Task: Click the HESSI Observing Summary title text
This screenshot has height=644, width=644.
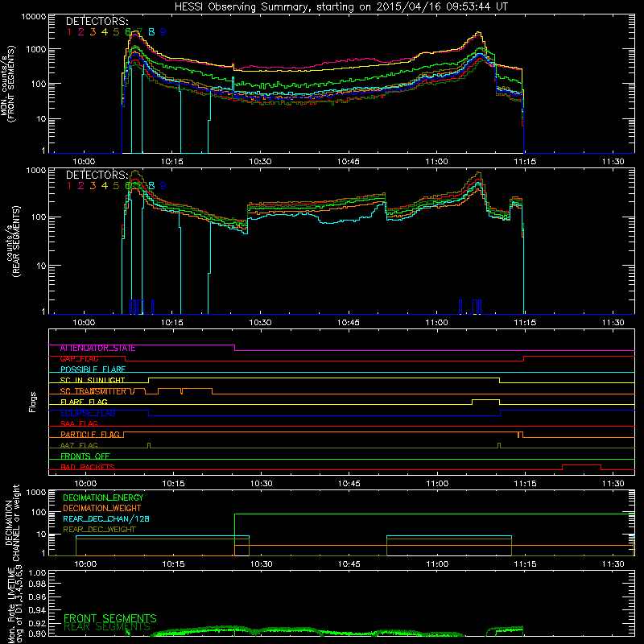Action: point(341,7)
